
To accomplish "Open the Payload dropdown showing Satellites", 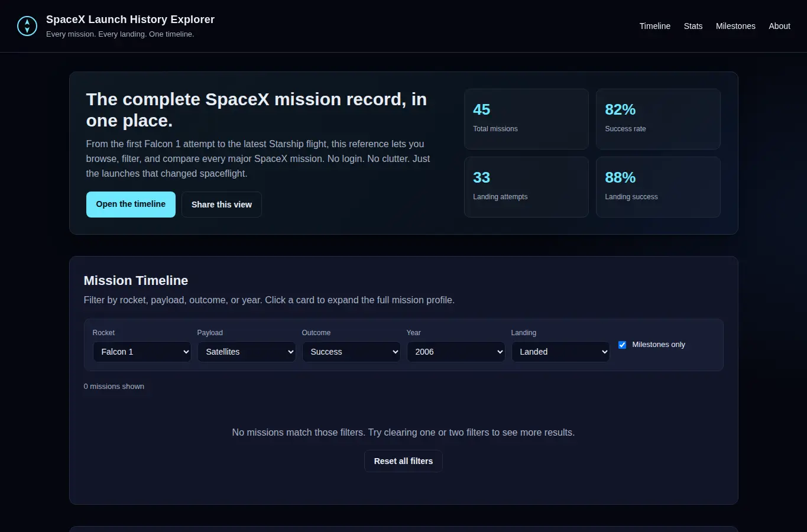I will (x=247, y=352).
